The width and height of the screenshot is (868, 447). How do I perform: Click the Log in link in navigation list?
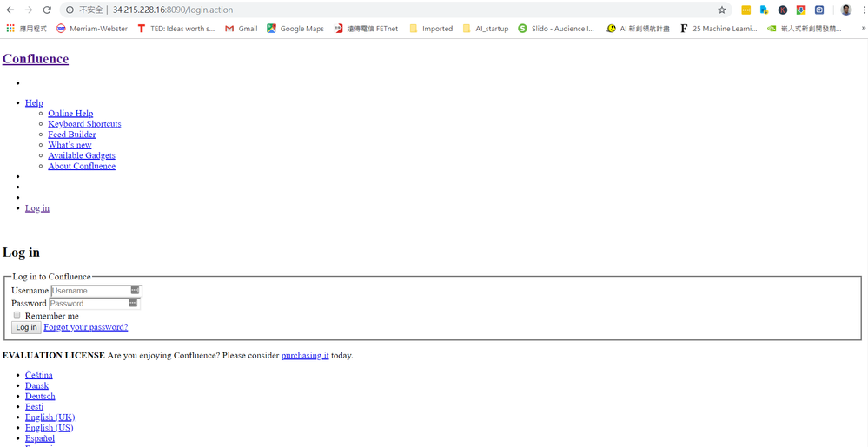(x=37, y=208)
